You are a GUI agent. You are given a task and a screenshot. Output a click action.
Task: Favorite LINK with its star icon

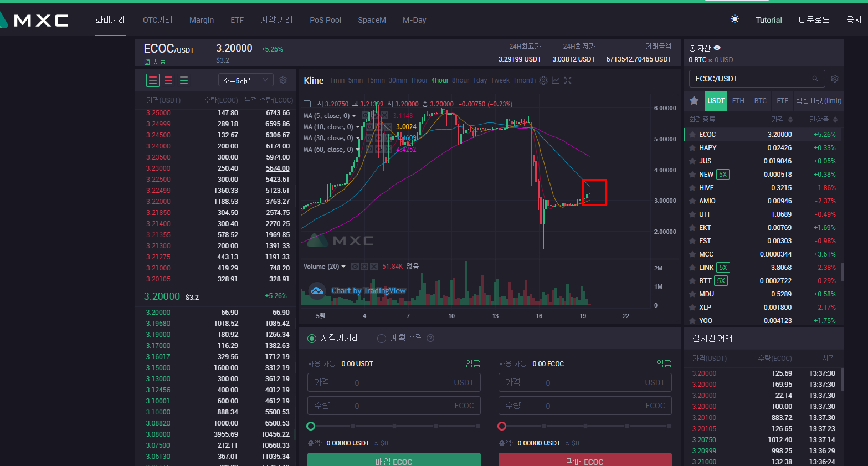click(692, 268)
